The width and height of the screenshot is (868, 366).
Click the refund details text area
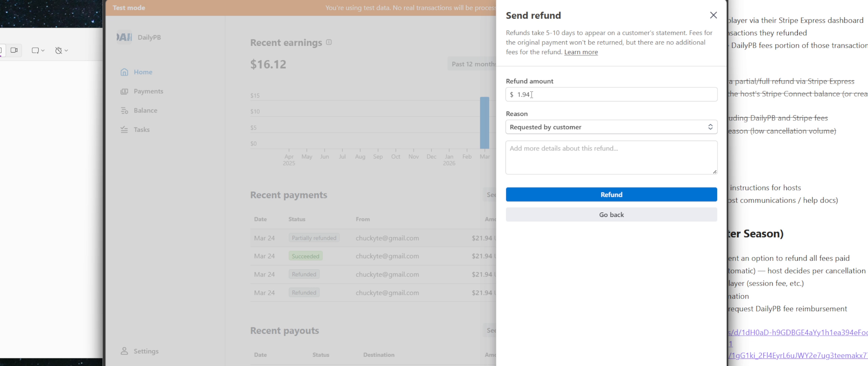point(611,158)
